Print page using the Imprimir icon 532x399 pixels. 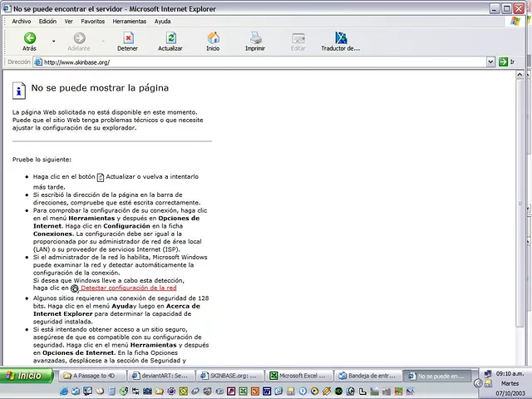click(x=255, y=42)
